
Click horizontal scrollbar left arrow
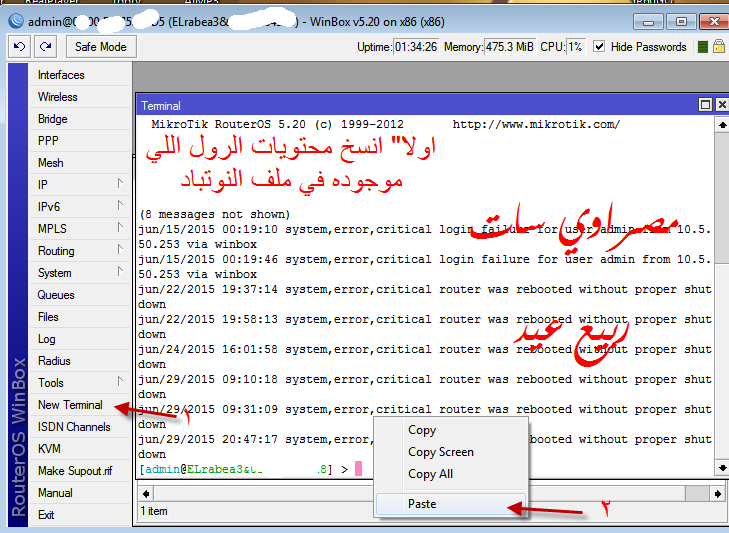[x=146, y=493]
